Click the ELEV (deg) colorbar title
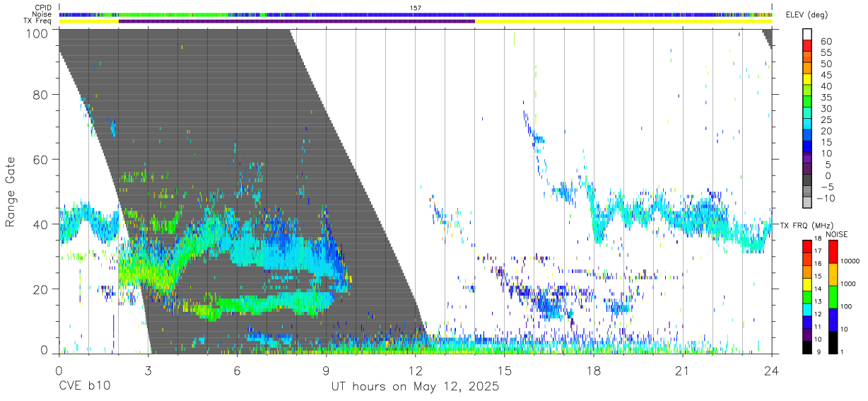868x401 pixels. point(807,15)
